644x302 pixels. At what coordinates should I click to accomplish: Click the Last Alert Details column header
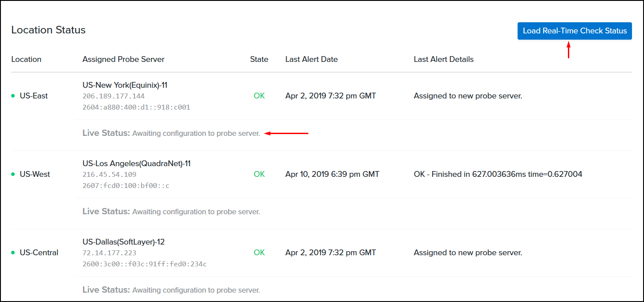tap(444, 59)
